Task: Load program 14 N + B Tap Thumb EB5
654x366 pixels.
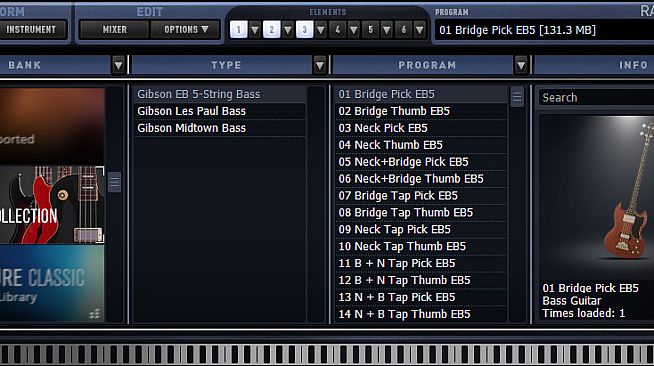Action: [x=421, y=314]
